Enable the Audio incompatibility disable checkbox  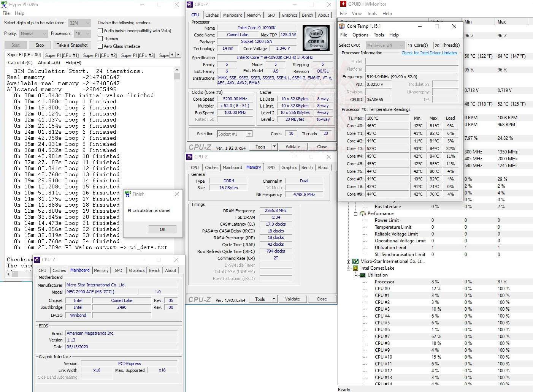pos(100,30)
